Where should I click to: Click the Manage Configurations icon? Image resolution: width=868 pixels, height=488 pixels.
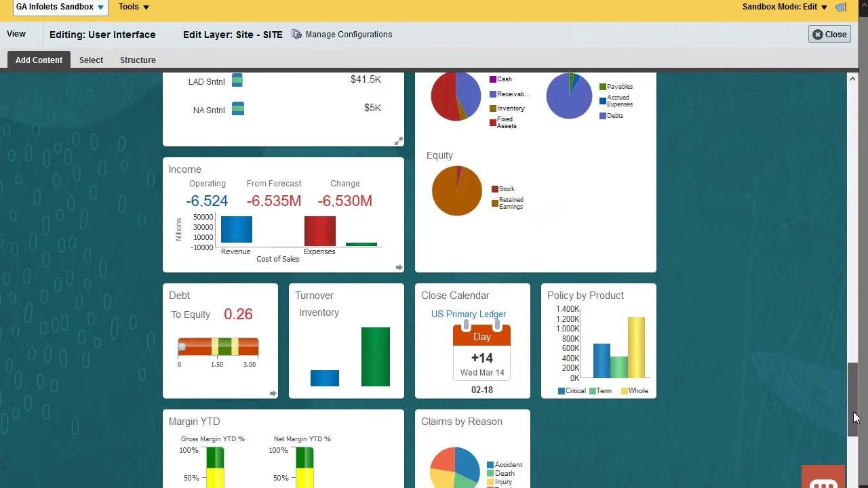coord(296,34)
